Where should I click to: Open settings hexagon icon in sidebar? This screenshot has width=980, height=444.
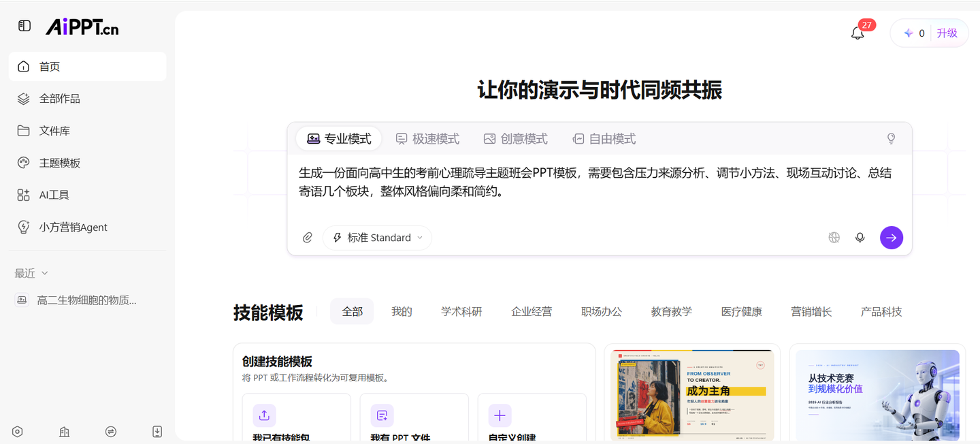tap(18, 432)
